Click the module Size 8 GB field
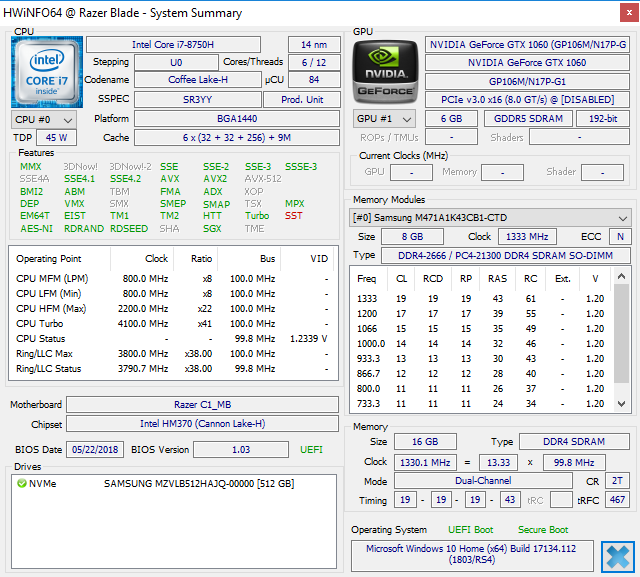 [412, 236]
